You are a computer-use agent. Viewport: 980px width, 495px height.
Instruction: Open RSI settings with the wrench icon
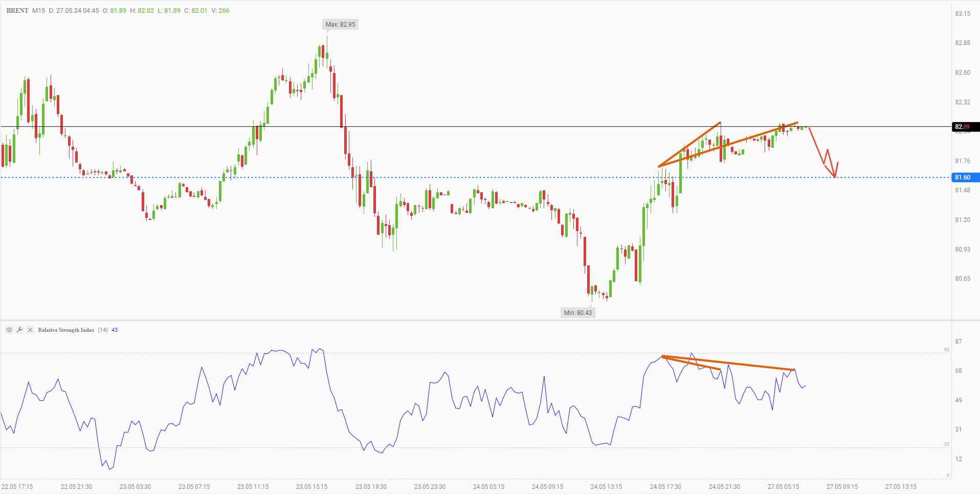(19, 330)
